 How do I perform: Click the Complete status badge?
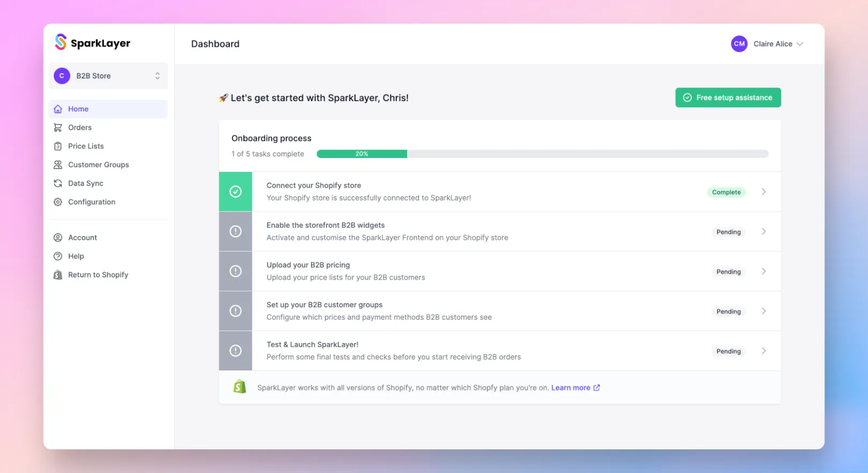tap(726, 192)
